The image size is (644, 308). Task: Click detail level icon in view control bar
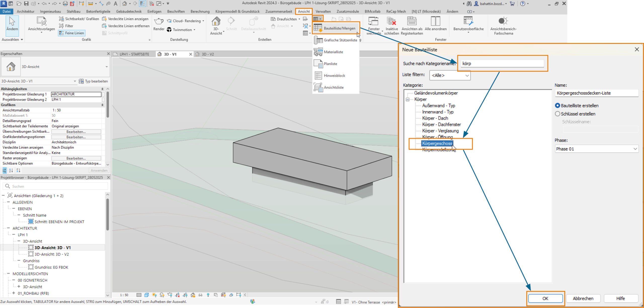coord(139,295)
